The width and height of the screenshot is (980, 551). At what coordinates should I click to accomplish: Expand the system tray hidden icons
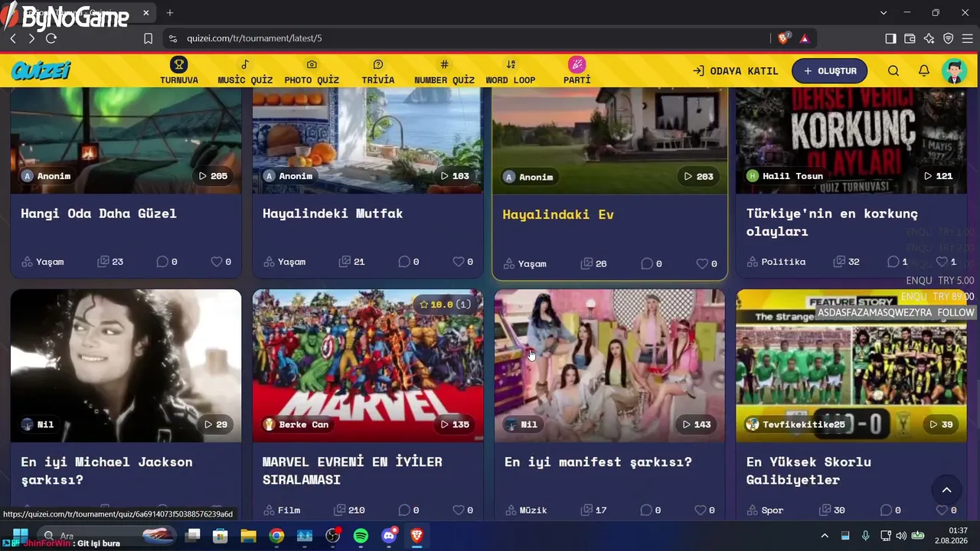pyautogui.click(x=825, y=536)
